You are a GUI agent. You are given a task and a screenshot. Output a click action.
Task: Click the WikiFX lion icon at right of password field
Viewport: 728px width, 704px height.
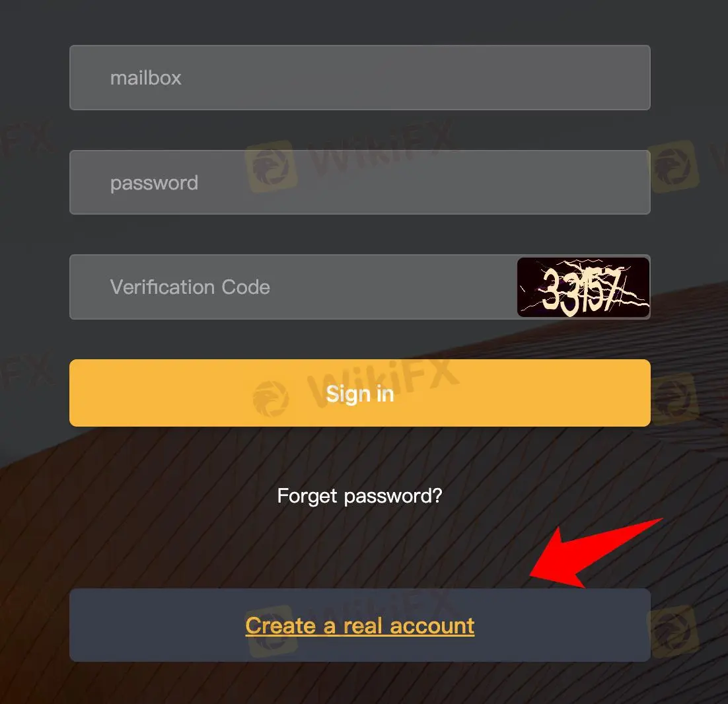tap(673, 167)
